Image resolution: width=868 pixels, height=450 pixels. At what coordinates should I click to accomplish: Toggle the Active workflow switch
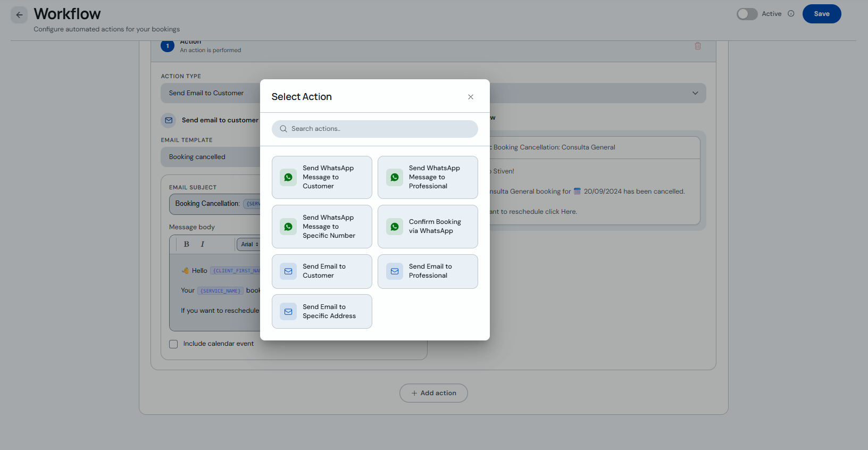coord(747,14)
